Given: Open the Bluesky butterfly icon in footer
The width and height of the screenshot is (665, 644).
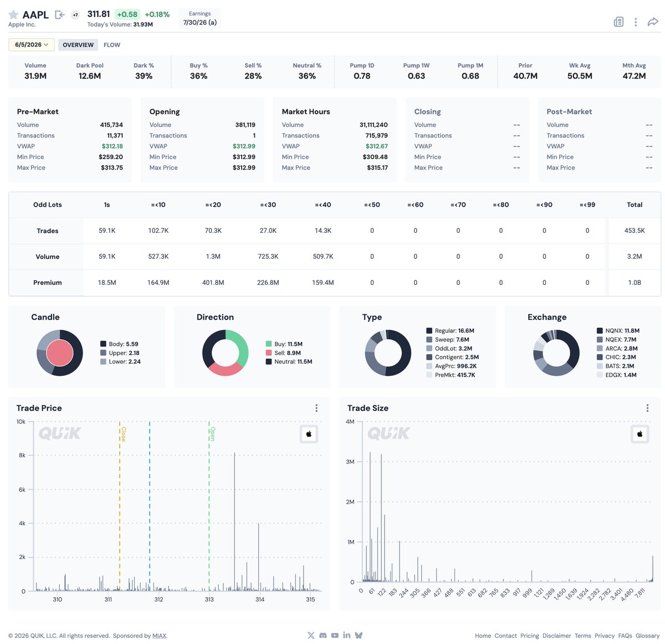Looking at the screenshot, I should [x=359, y=635].
